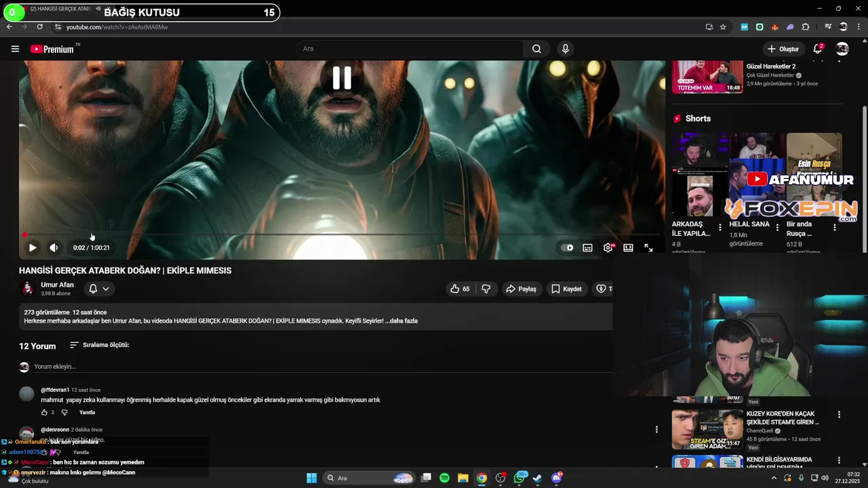Open the MetaMask fox extension
868x488 pixels.
(774, 27)
